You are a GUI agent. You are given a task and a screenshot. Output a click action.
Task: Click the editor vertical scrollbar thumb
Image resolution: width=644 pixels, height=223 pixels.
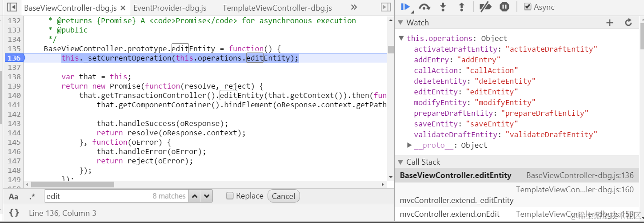[391, 49]
